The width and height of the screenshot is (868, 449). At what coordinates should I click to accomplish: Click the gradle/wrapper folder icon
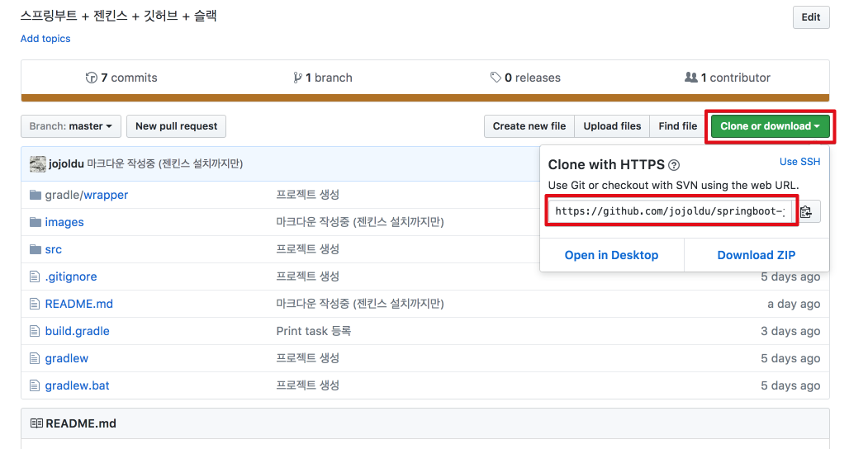click(36, 195)
